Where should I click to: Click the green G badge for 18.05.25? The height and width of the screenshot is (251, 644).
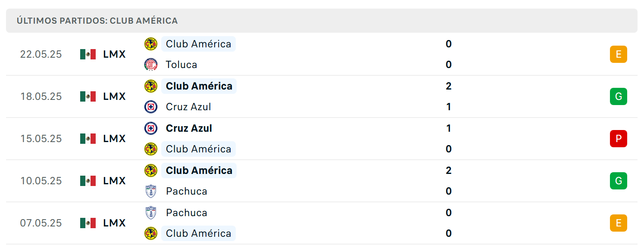point(619,96)
